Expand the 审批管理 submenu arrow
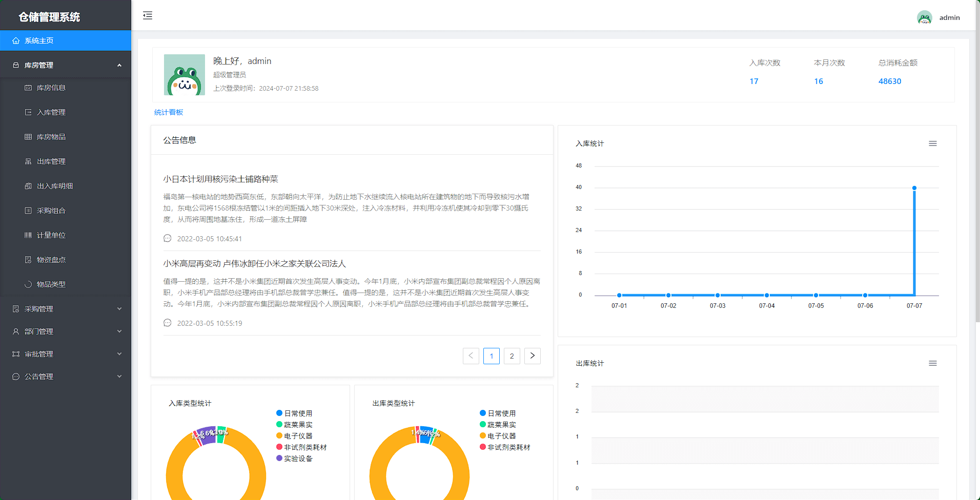980x500 pixels. 119,354
